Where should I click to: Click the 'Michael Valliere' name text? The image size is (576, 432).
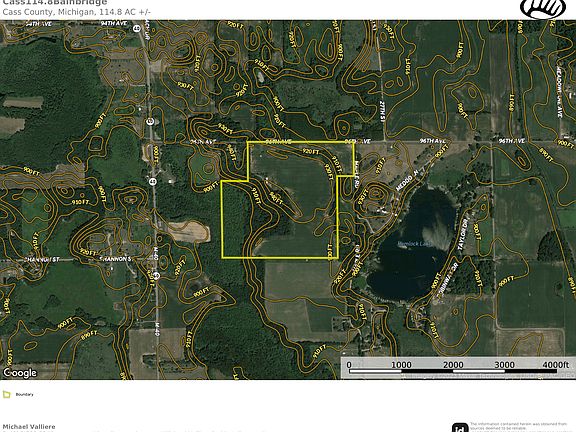click(x=29, y=426)
